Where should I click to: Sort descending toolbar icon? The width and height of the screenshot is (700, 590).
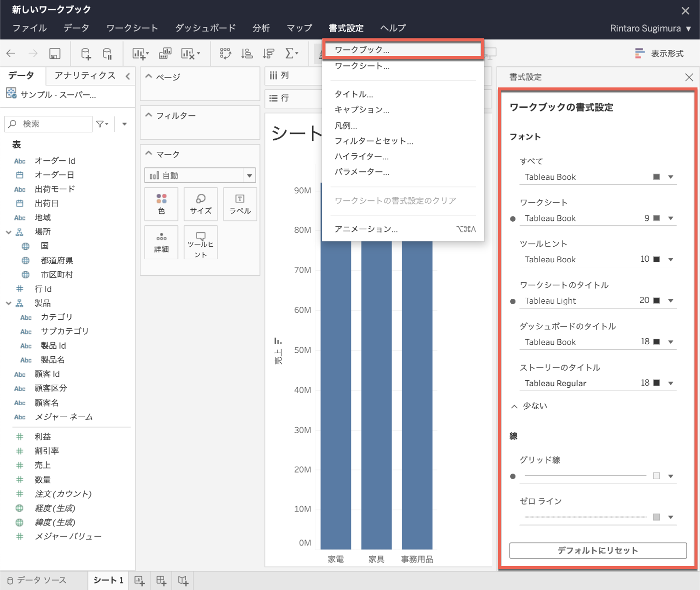pos(269,53)
